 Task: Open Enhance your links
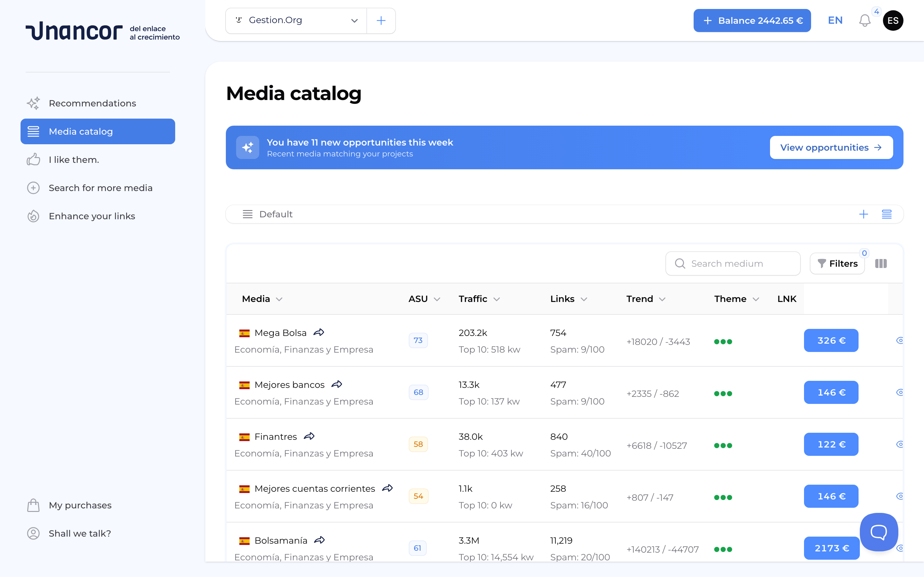(x=92, y=216)
